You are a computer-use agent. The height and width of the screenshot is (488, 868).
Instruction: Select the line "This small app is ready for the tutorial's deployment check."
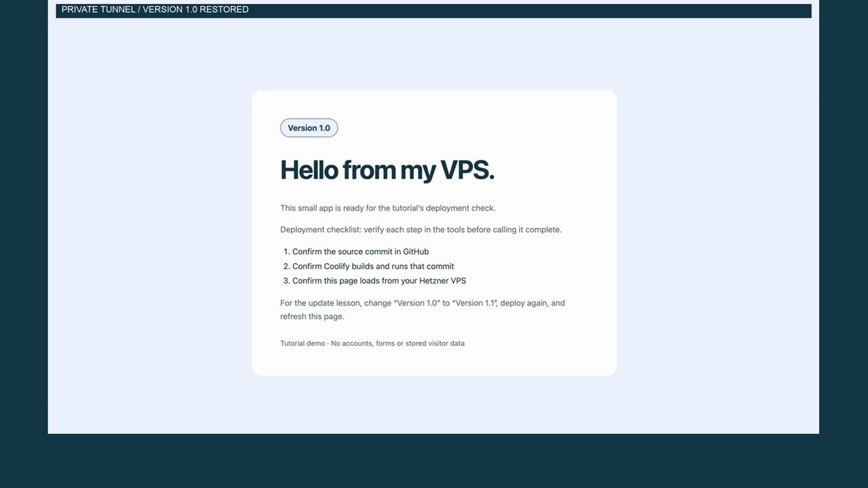click(388, 208)
